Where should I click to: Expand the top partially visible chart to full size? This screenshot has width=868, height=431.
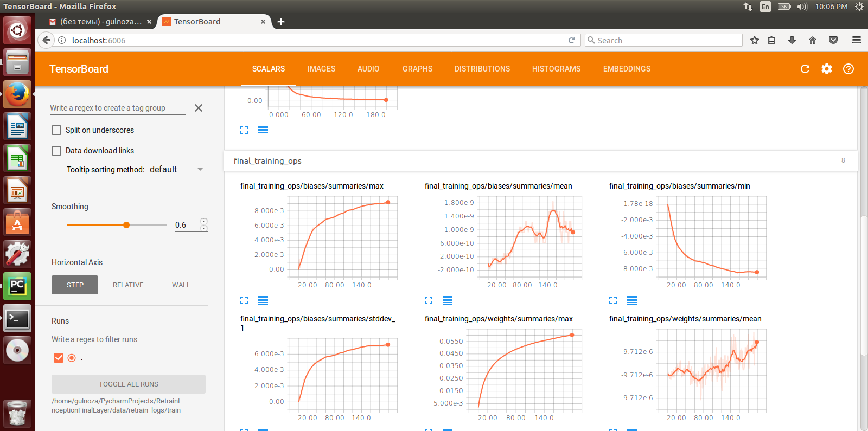pos(244,130)
